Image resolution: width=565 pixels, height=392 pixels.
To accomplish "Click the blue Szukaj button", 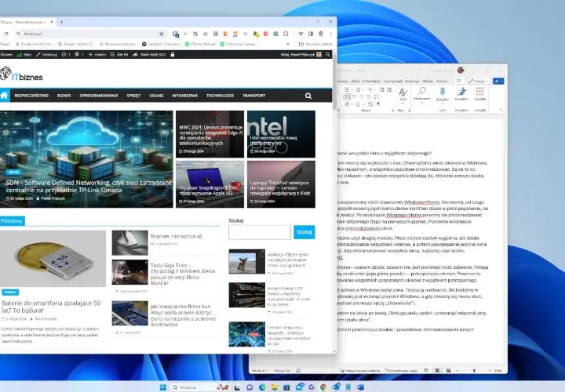I will (304, 232).
